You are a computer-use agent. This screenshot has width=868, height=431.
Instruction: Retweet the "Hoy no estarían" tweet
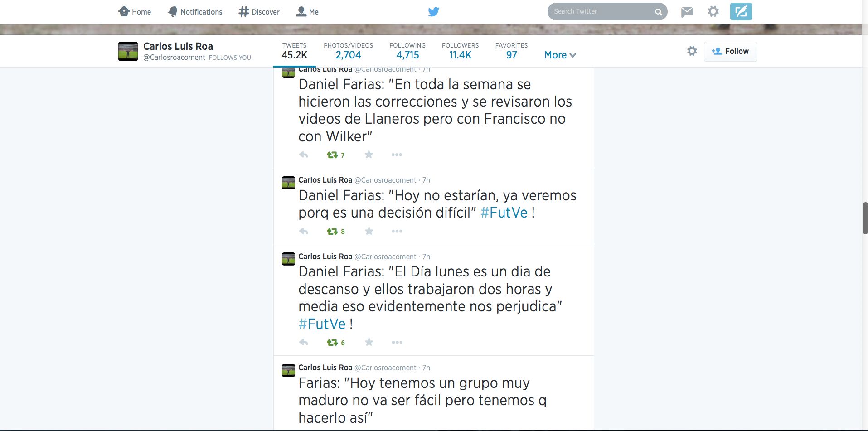(x=332, y=231)
